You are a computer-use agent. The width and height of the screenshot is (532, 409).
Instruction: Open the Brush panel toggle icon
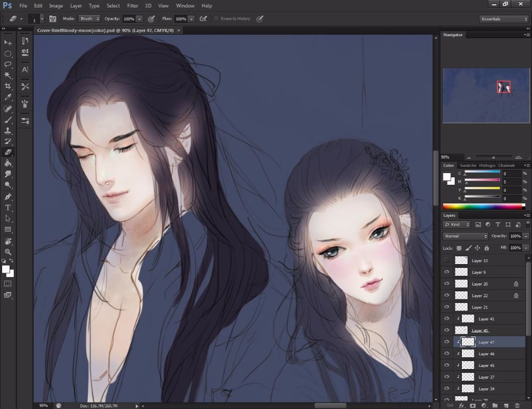pos(53,19)
